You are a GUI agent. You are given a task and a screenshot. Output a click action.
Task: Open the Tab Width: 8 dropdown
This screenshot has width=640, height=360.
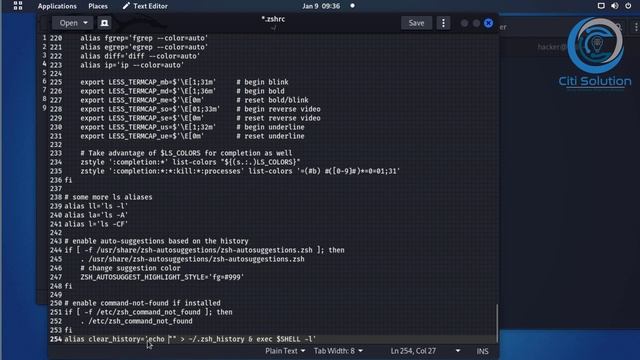(x=338, y=351)
